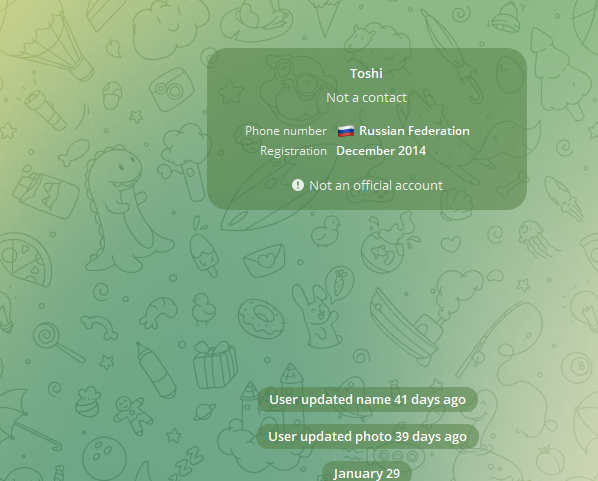The height and width of the screenshot is (481, 598).
Task: Select the Toshi name heading
Action: pyautogui.click(x=366, y=73)
